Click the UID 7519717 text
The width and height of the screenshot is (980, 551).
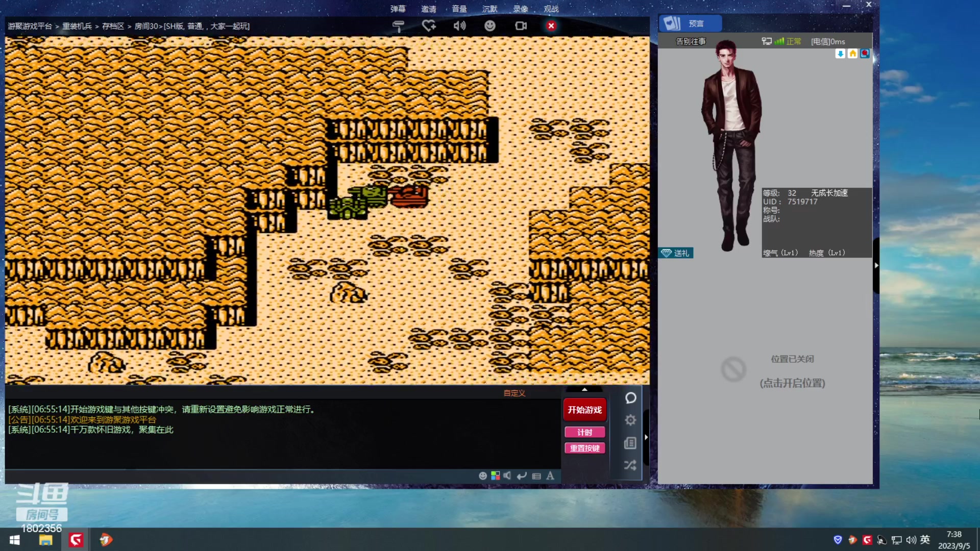coord(790,202)
